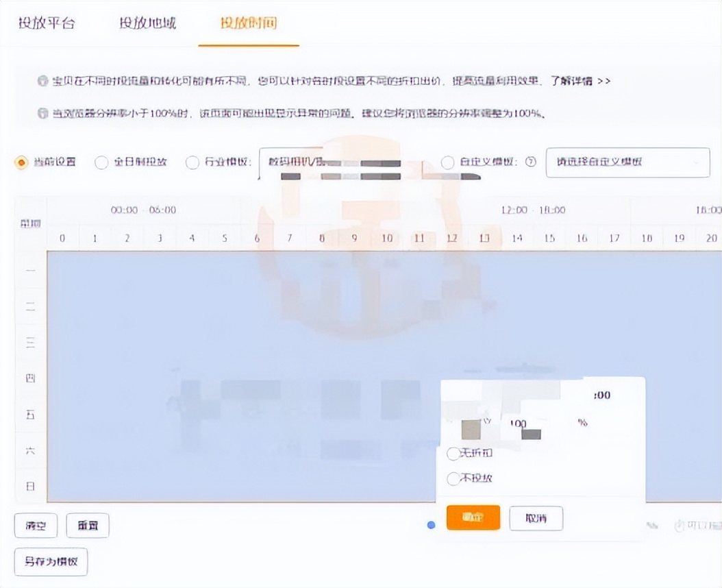Click the edit icon near 可编辑 at bottom right
722x588 pixels.
[680, 524]
